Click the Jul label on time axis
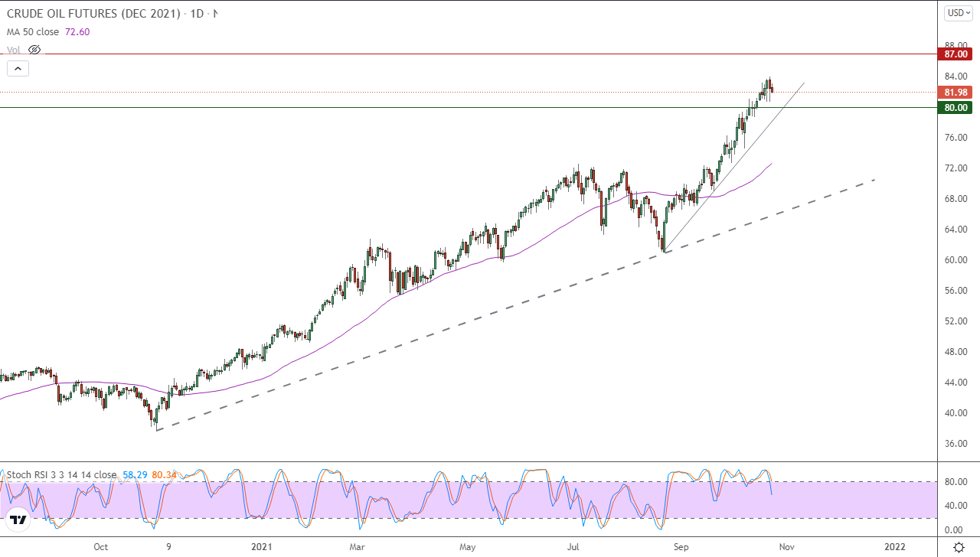Image resolution: width=980 pixels, height=557 pixels. pos(573,547)
